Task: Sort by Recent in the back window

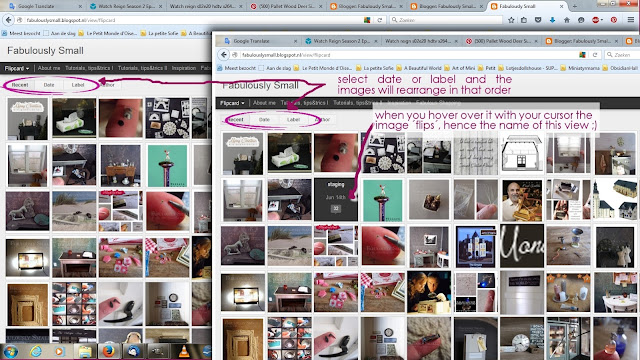Action: click(x=20, y=85)
